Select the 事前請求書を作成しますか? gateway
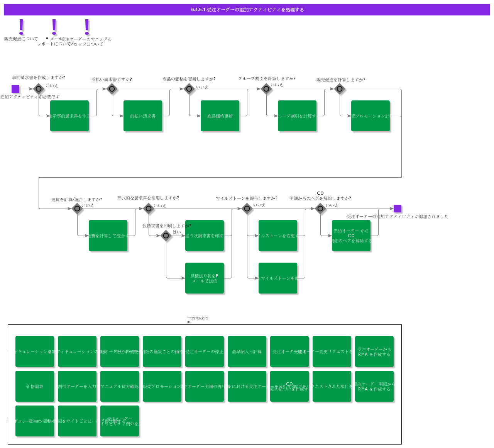 (39, 89)
